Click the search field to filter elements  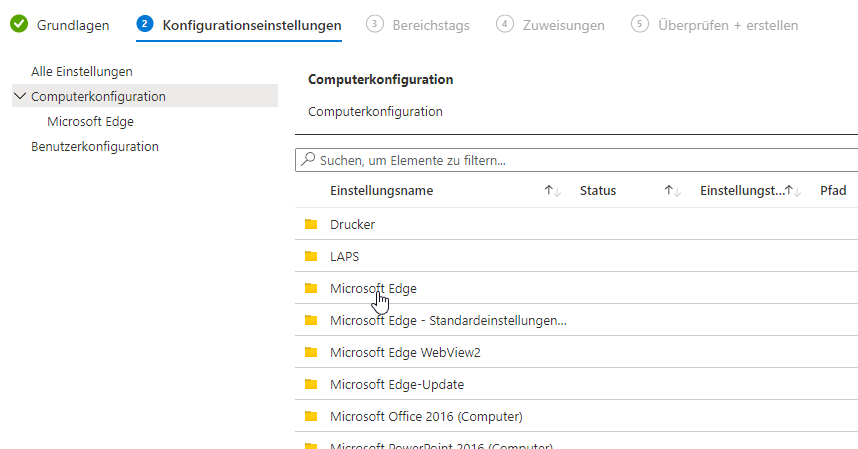(x=576, y=160)
